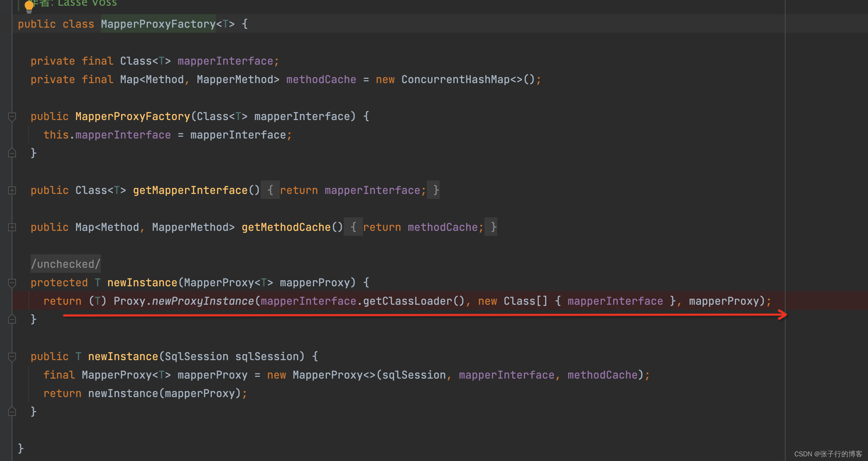The height and width of the screenshot is (461, 868).
Task: Collapse the newInstance(SqlSession) method fold marker
Action: click(12, 357)
